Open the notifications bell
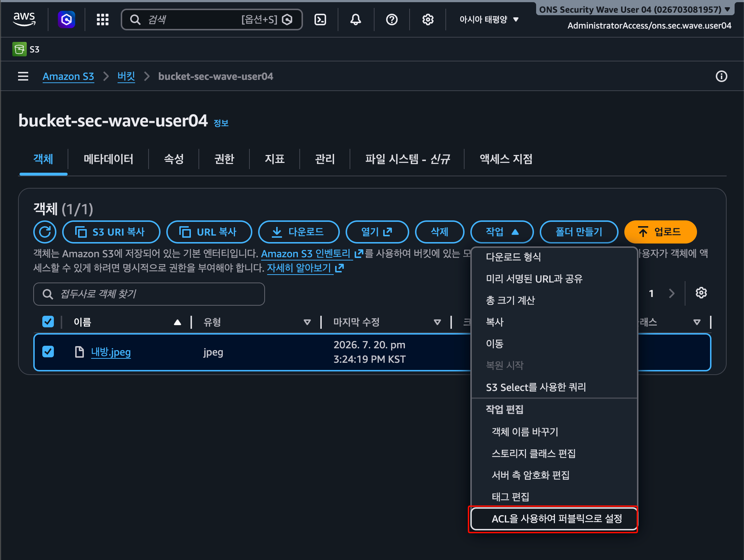Screen dimensions: 744x560 (356, 20)
